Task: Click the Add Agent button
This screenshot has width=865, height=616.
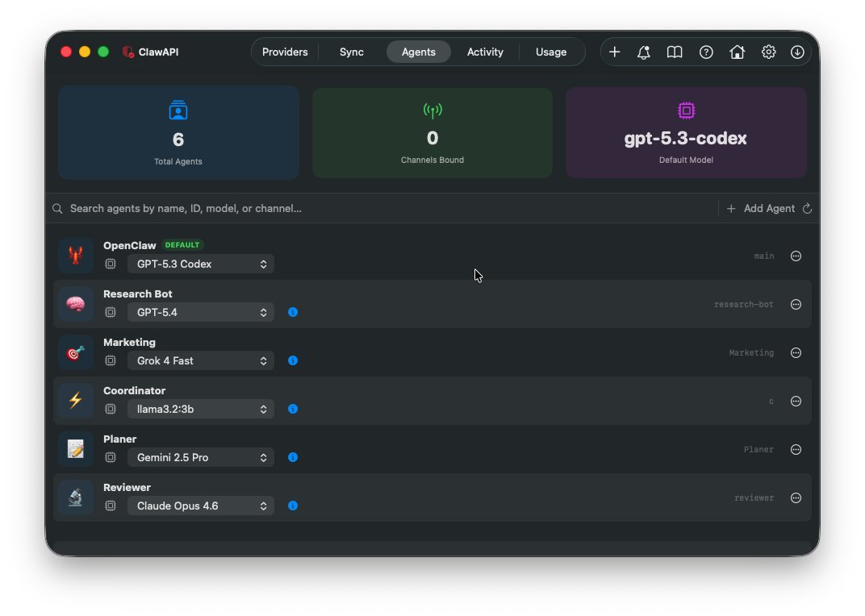Action: point(761,209)
